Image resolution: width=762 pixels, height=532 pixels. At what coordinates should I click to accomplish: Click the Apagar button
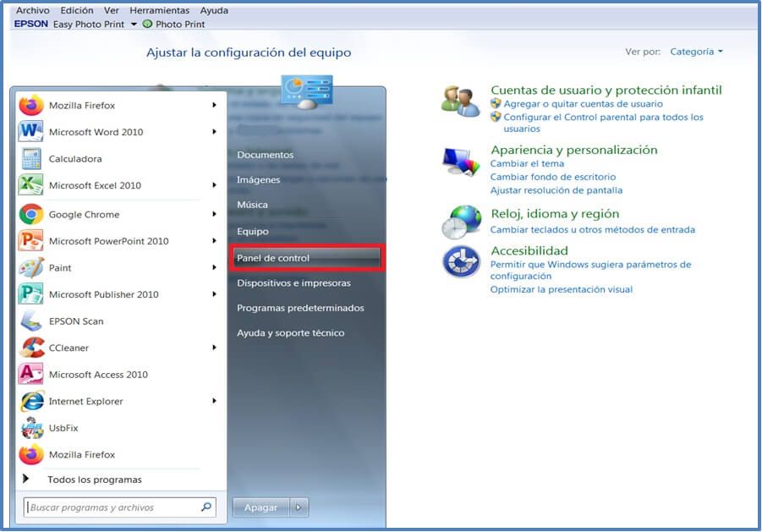click(x=261, y=507)
